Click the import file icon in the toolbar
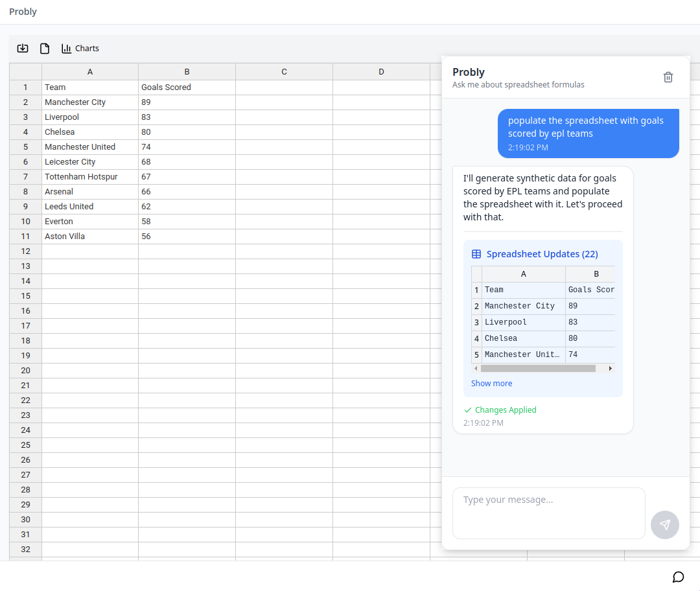This screenshot has height=591, width=700. click(x=23, y=48)
